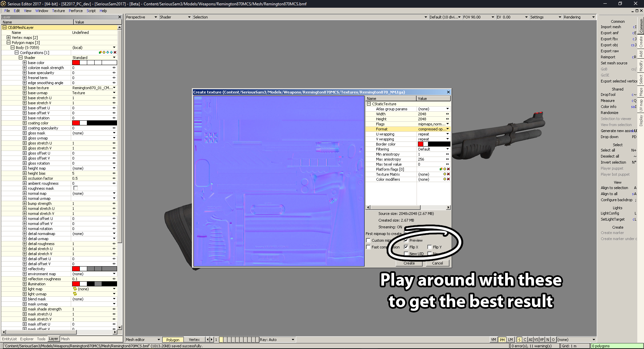Viewport: 644px width, 349px height.
Task: Add a configuration with the yellow plus icon
Action: pyautogui.click(x=104, y=52)
